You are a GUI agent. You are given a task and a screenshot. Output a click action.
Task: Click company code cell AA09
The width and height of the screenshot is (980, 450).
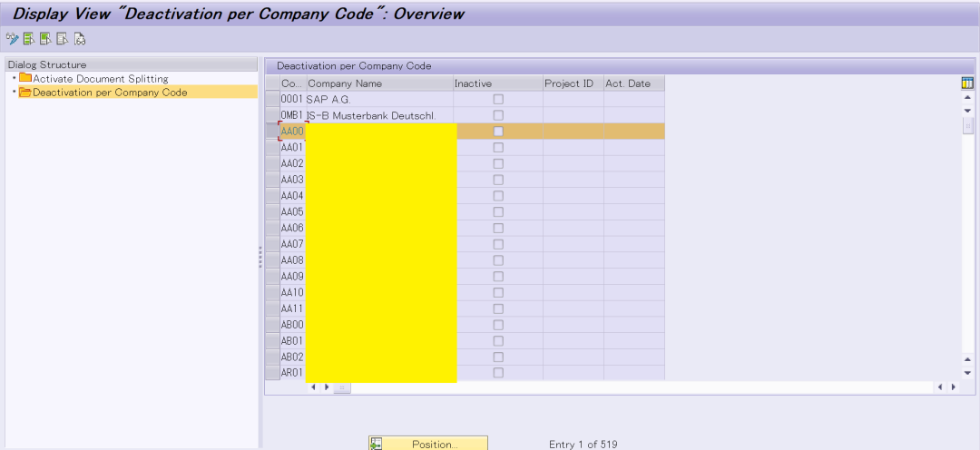(x=292, y=276)
